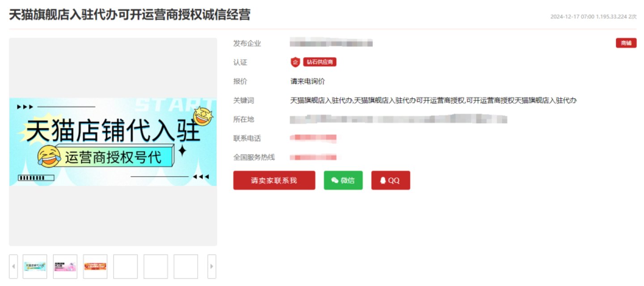Click the blurred national service hotline number

(313, 157)
